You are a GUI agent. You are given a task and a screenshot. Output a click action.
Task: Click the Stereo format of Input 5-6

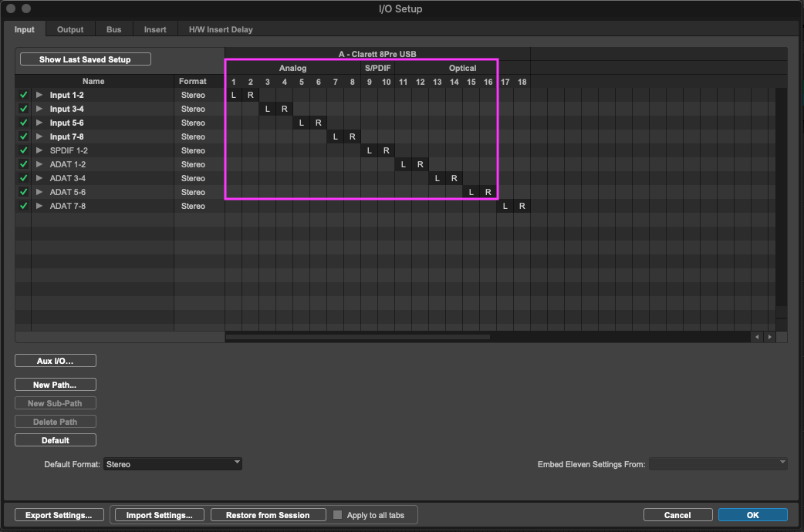(193, 123)
